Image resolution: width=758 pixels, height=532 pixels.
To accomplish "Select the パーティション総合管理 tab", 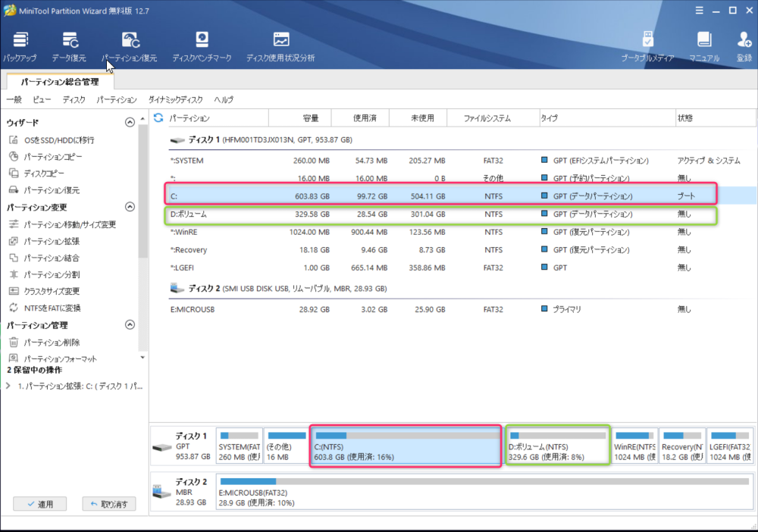I will (x=60, y=82).
